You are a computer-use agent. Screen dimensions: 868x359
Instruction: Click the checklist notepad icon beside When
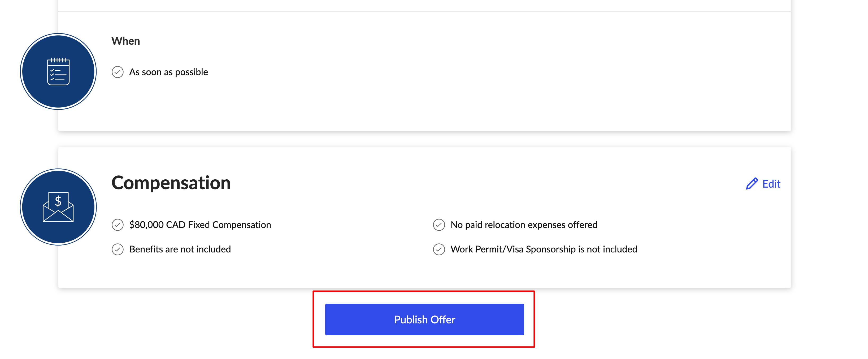[58, 71]
